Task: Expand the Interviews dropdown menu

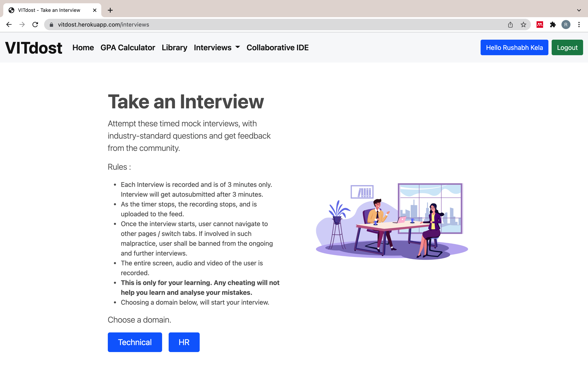Action: (217, 48)
